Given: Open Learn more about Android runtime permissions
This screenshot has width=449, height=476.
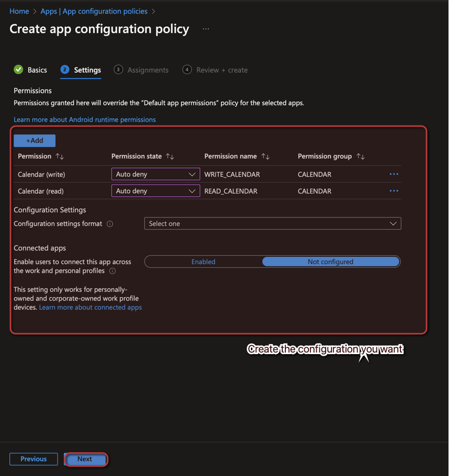Looking at the screenshot, I should click(x=85, y=120).
